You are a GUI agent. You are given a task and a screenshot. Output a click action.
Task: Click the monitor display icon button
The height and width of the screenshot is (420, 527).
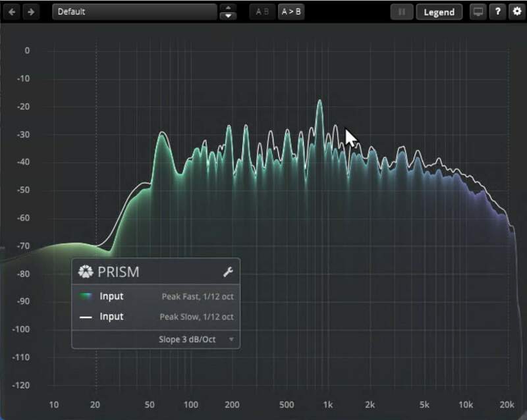click(x=478, y=12)
